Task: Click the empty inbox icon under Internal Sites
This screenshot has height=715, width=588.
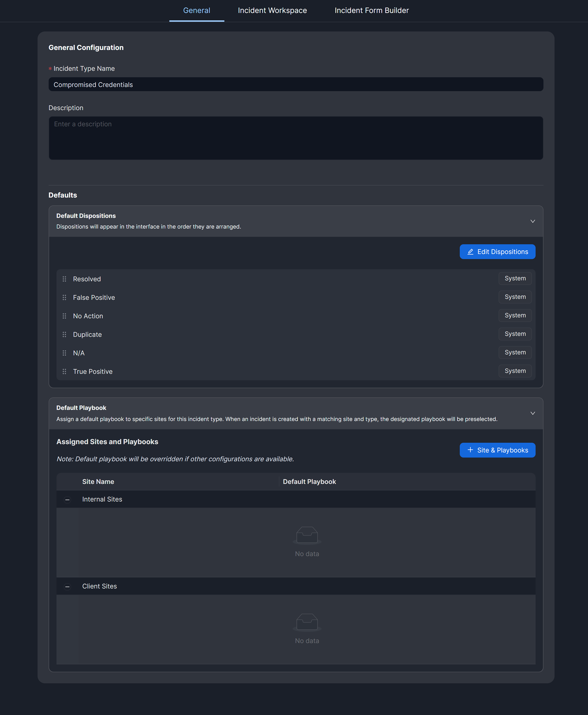Action: click(x=307, y=535)
